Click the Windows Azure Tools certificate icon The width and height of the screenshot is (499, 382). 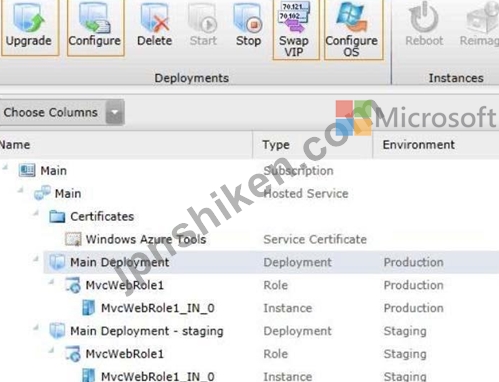(73, 239)
